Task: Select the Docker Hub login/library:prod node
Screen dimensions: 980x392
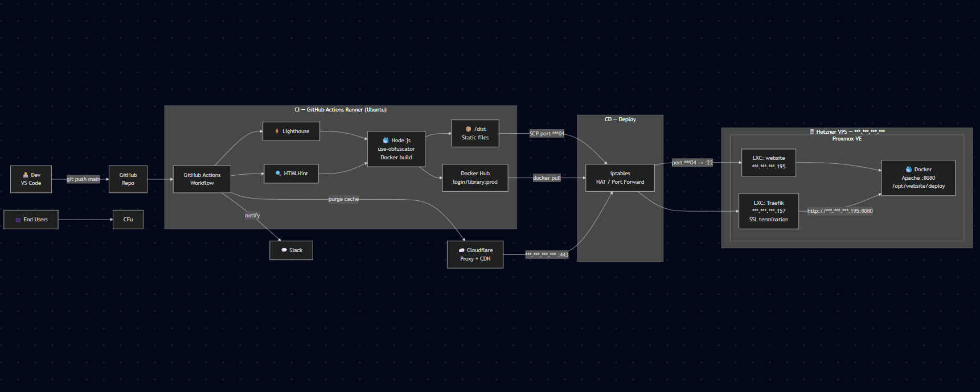Action: 475,178
